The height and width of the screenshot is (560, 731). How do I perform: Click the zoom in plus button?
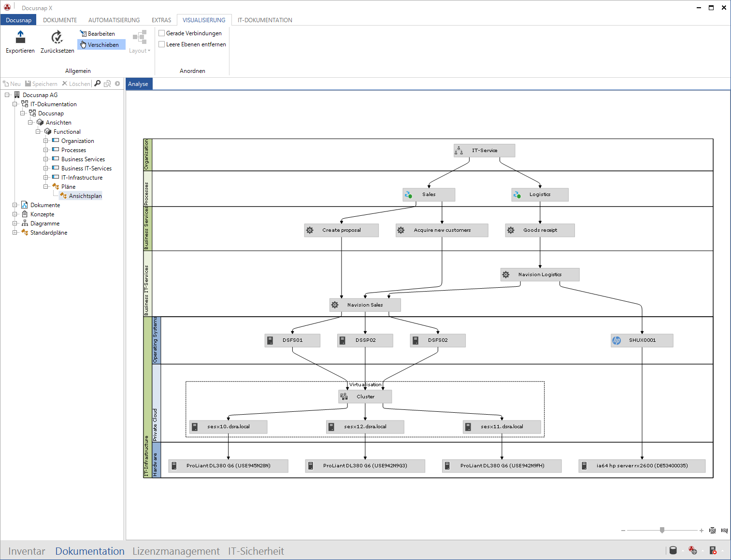click(x=702, y=531)
